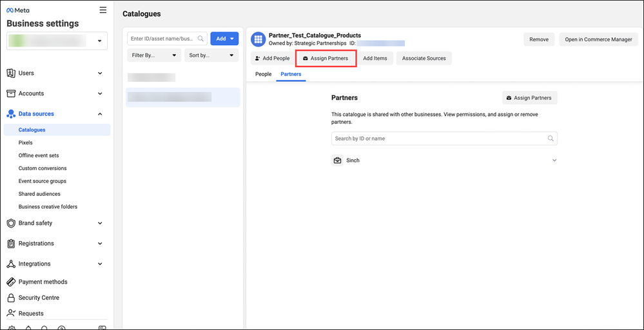Click the Add Items button
The image size is (644, 330).
pos(375,58)
